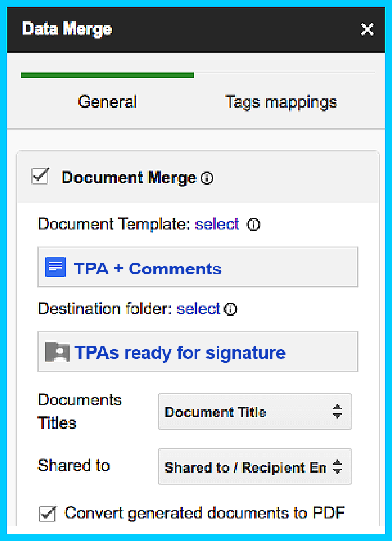Click select link for Document Template
The image size is (392, 541).
217,224
